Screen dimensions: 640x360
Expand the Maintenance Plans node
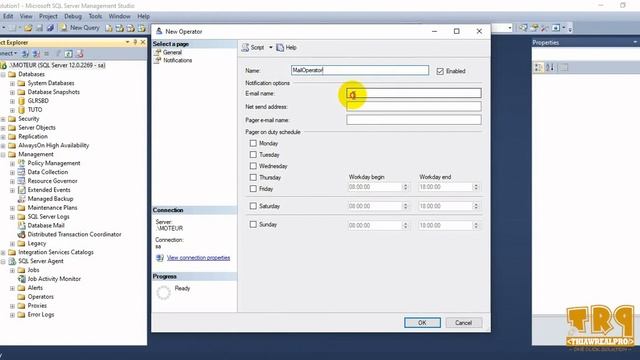pos(12,208)
